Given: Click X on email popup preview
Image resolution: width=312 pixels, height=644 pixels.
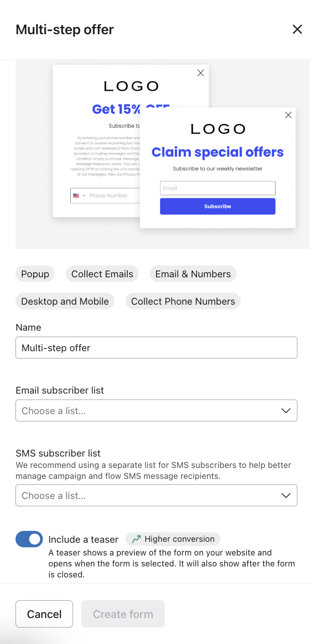Looking at the screenshot, I should 288,115.
